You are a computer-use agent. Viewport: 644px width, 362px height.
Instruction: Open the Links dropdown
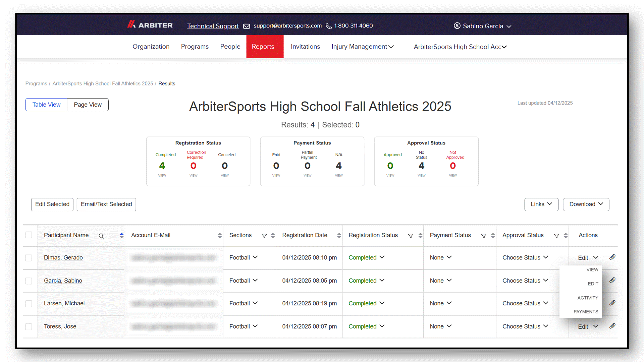pos(541,204)
